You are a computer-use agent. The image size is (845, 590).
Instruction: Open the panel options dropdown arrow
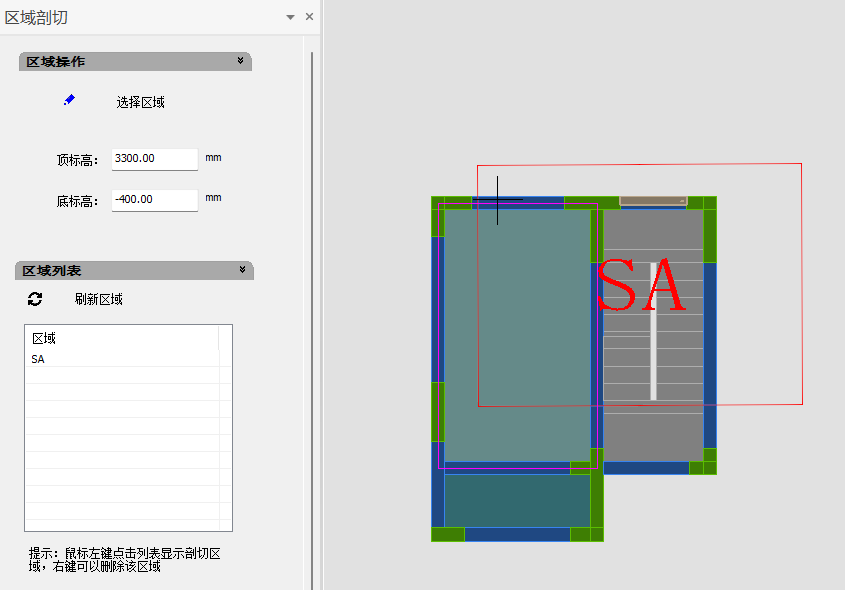point(290,17)
